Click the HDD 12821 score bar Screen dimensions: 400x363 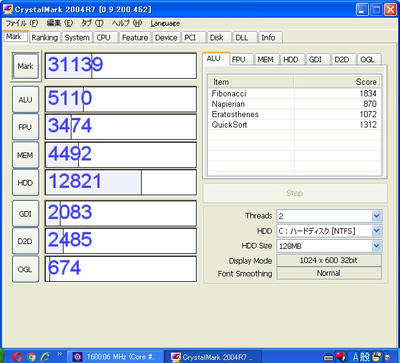(x=121, y=182)
